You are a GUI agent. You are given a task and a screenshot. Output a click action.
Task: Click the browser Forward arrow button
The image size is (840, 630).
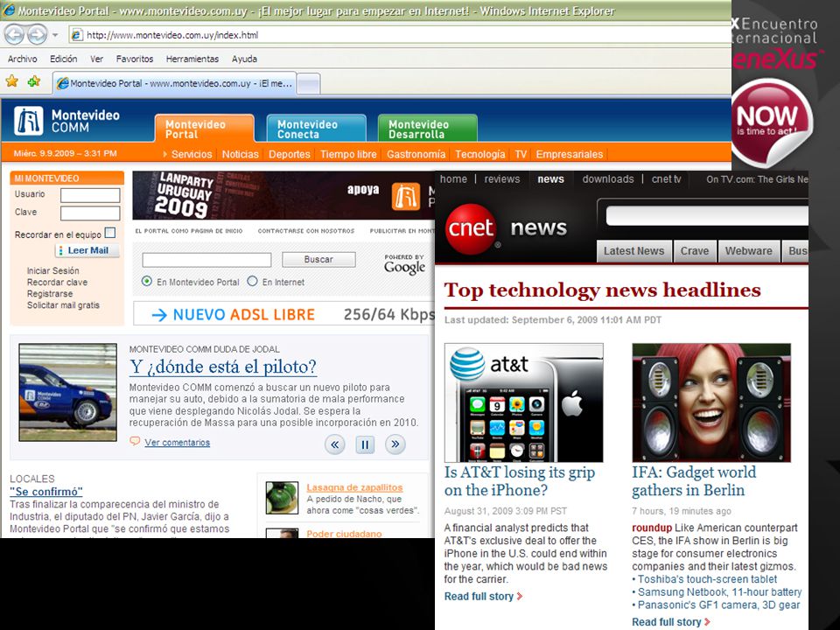[x=37, y=35]
